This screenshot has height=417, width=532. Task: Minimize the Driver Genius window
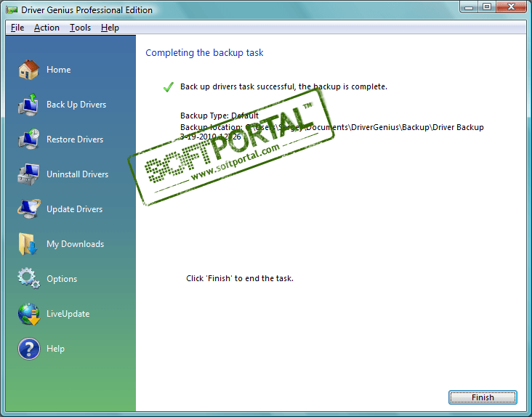point(469,7)
